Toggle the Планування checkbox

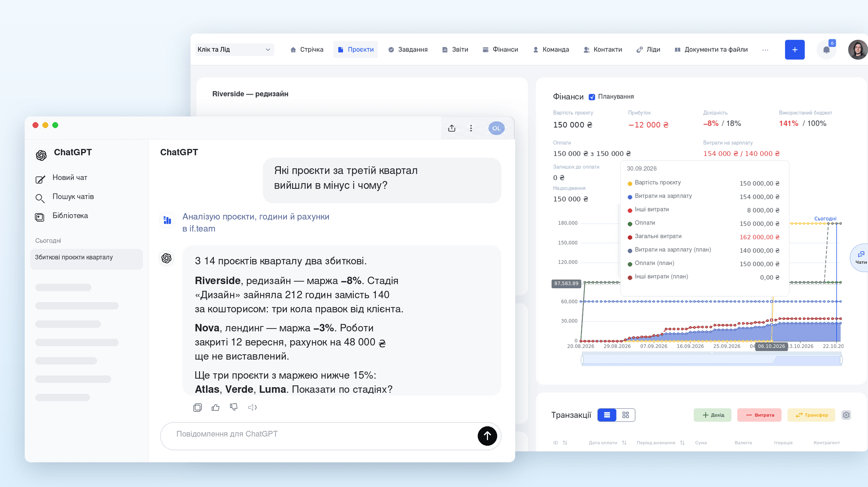[x=592, y=97]
